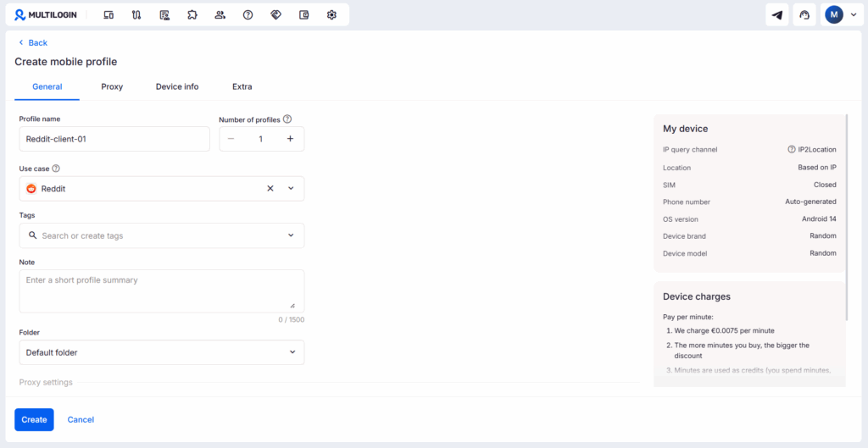
Task: Open the automation route icon in top navigation
Action: click(136, 15)
